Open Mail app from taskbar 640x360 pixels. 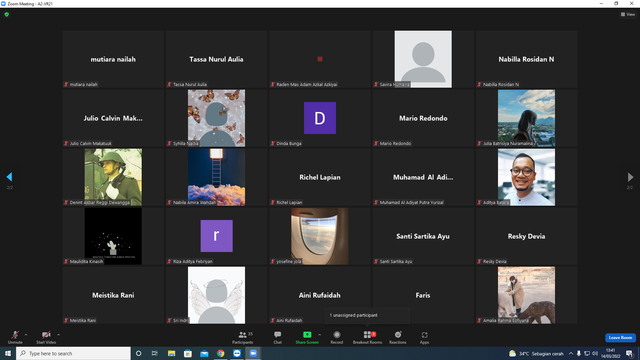[x=204, y=353]
